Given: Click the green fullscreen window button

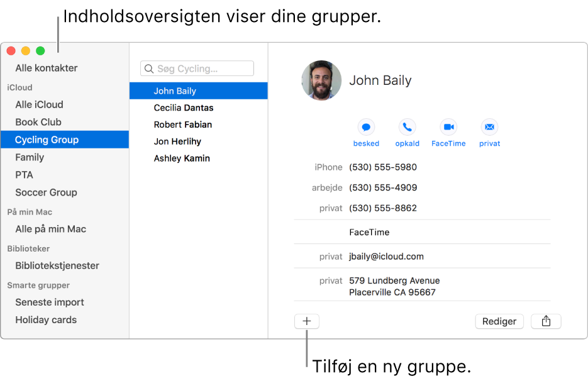Looking at the screenshot, I should point(40,51).
